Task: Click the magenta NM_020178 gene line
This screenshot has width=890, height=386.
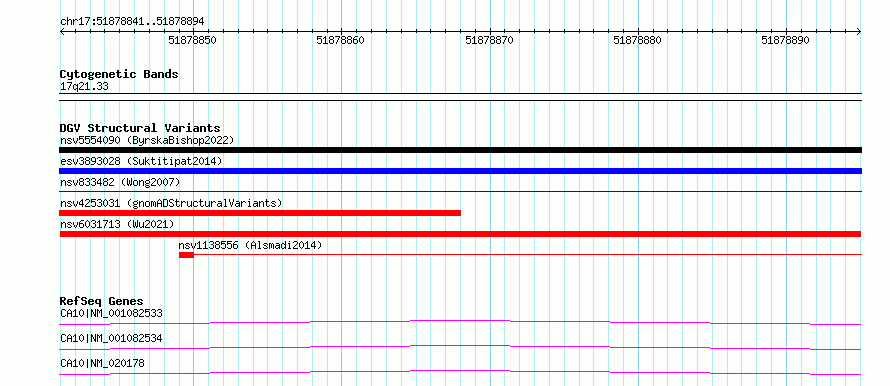Action: (x=460, y=372)
